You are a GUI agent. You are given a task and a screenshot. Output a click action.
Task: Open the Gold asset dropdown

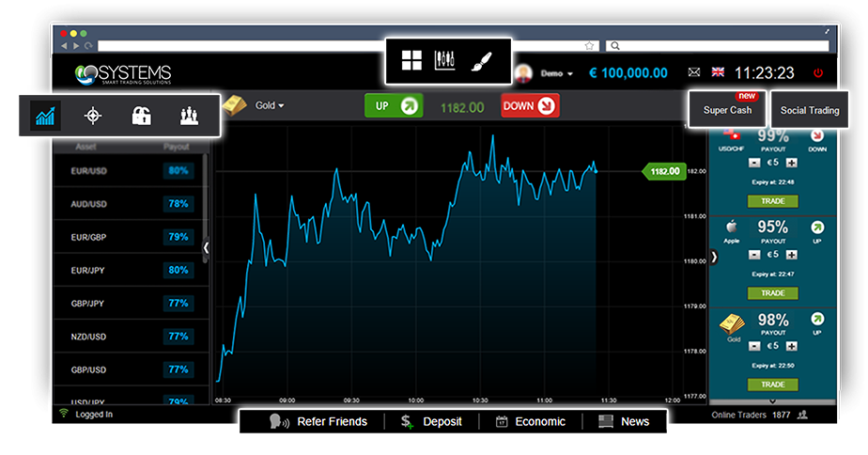[x=269, y=105]
